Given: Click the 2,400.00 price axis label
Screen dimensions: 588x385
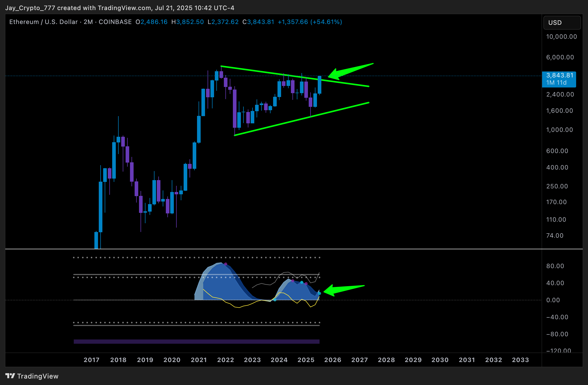Looking at the screenshot, I should point(560,94).
